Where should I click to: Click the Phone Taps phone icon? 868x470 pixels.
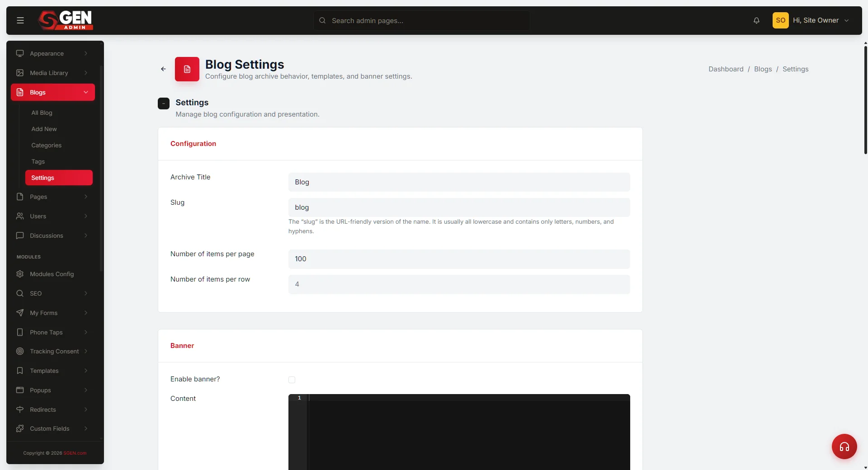point(20,332)
